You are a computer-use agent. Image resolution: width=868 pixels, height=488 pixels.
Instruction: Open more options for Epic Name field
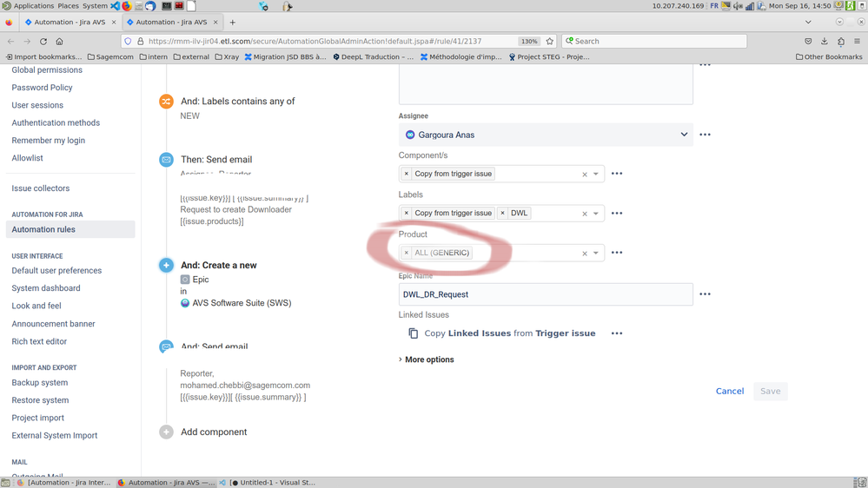coord(705,294)
